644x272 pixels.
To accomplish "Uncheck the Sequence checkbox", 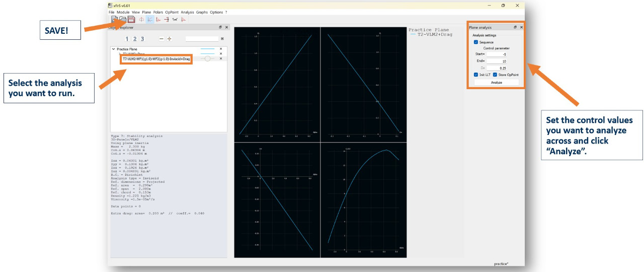I will pyautogui.click(x=476, y=42).
